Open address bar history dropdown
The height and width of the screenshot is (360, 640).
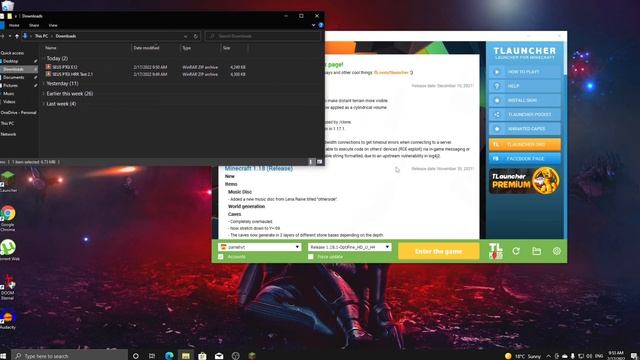(x=186, y=36)
